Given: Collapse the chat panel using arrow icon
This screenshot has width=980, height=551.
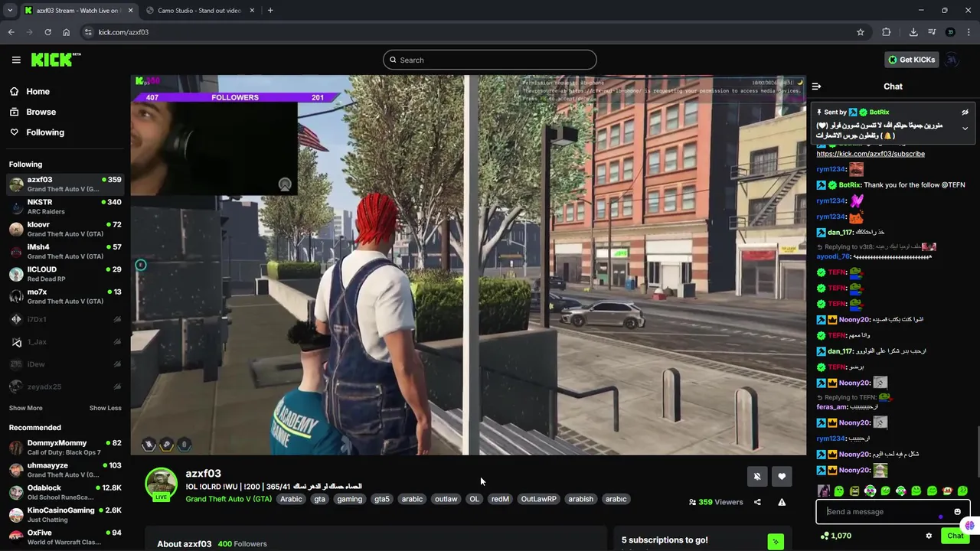Looking at the screenshot, I should (x=816, y=86).
